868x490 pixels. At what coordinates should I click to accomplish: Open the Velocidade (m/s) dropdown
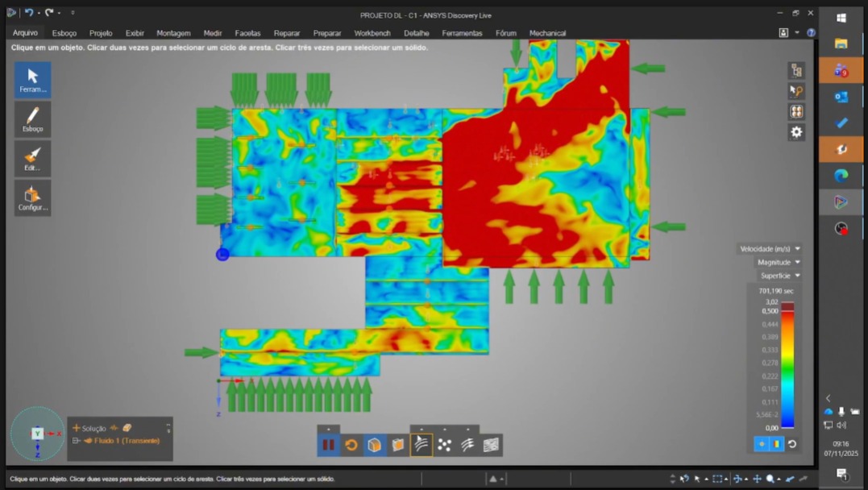pos(770,249)
